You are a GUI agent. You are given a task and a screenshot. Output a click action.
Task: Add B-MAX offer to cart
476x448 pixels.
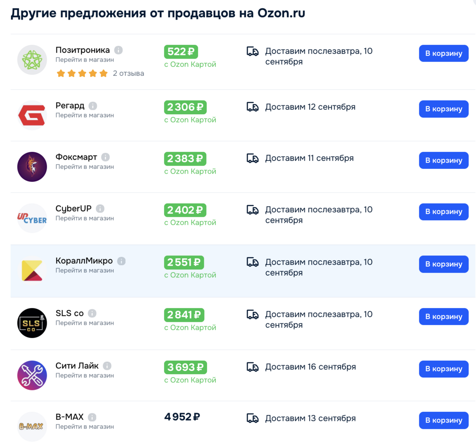pyautogui.click(x=444, y=421)
